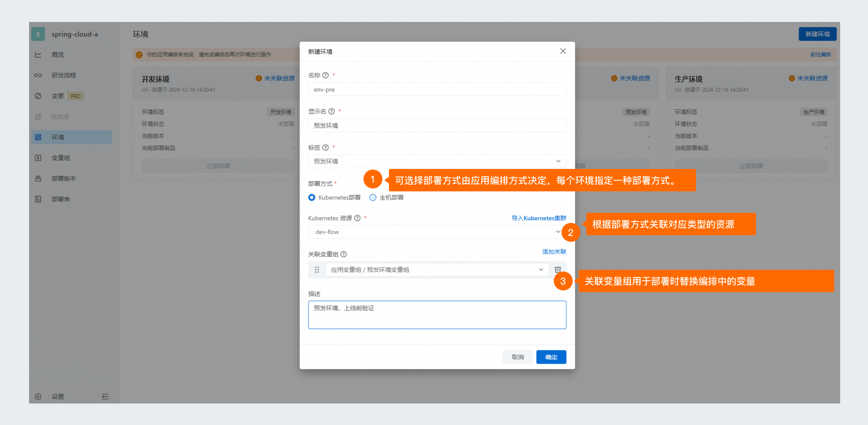Click the 设置 item at sidebar bottom
Image resolution: width=868 pixels, height=425 pixels.
coord(58,396)
